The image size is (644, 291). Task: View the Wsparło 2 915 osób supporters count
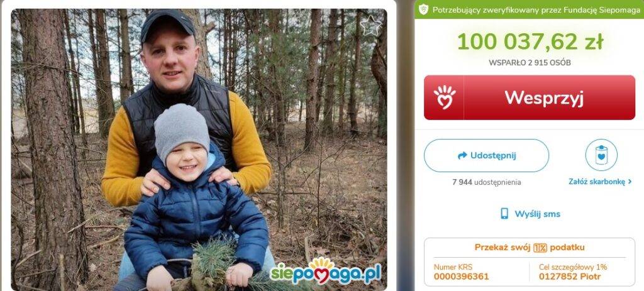[530, 63]
